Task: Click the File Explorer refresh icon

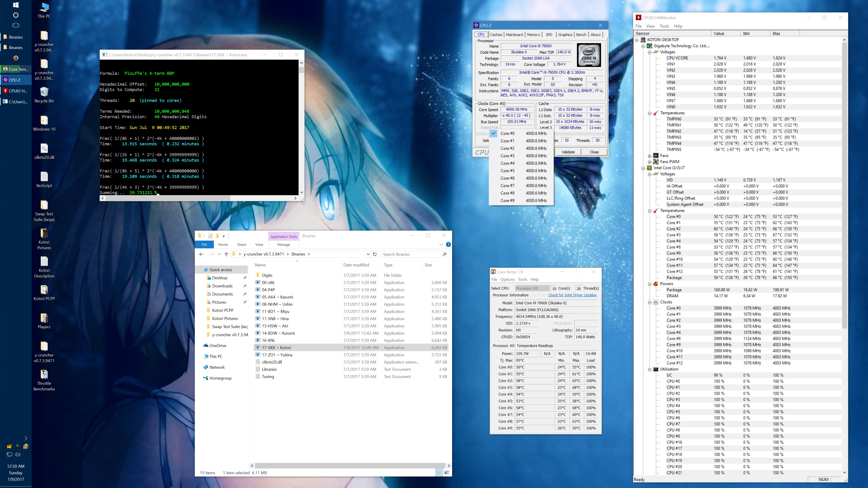Action: click(x=375, y=254)
